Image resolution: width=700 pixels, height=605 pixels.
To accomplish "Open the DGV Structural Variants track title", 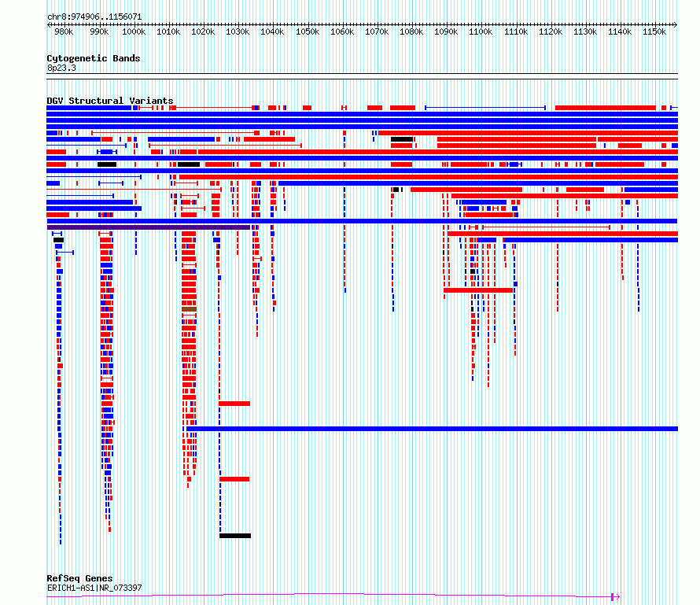I will (110, 101).
